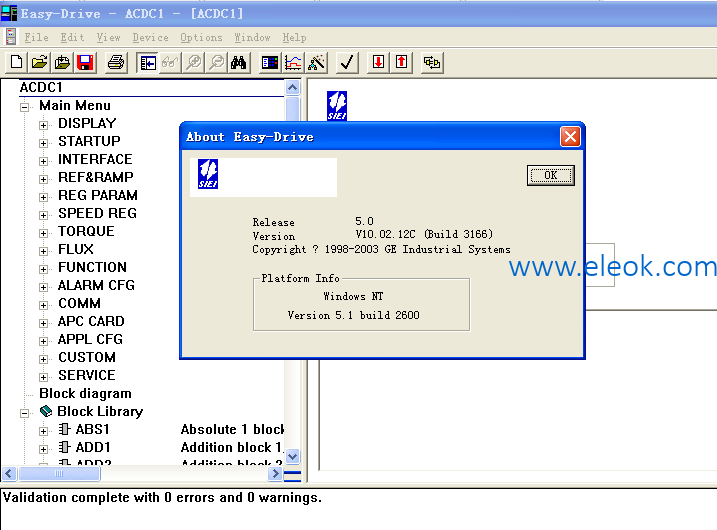Select the APC CARD tree item

point(91,321)
